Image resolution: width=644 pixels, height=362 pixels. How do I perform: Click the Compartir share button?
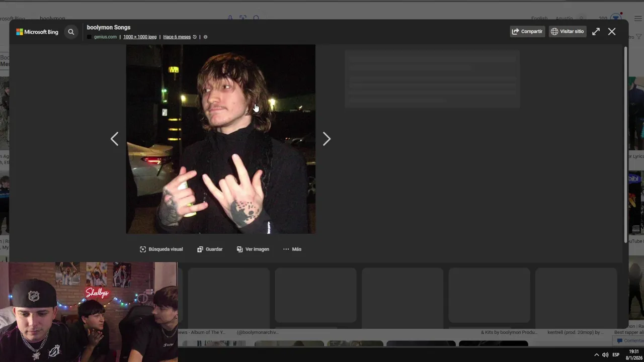527,31
